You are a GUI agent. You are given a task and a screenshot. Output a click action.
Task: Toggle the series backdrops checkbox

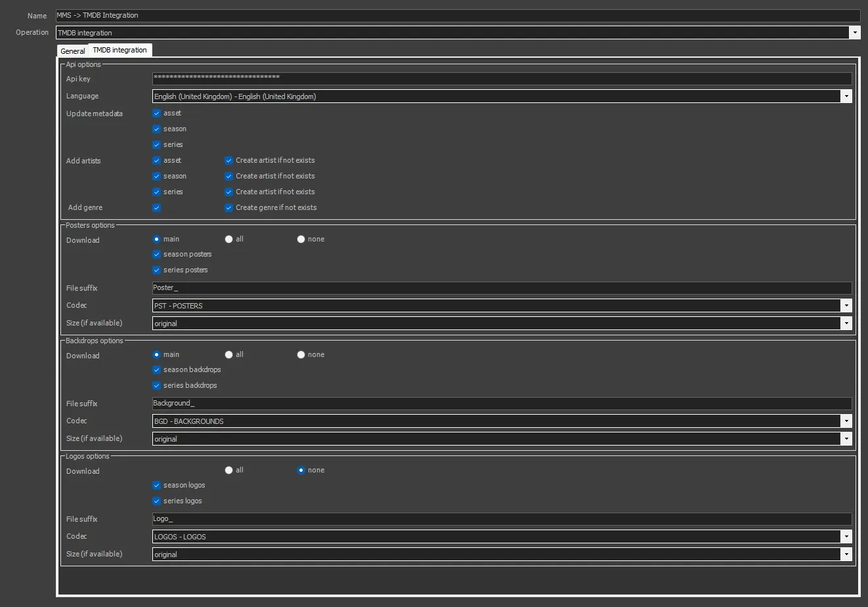pos(157,386)
